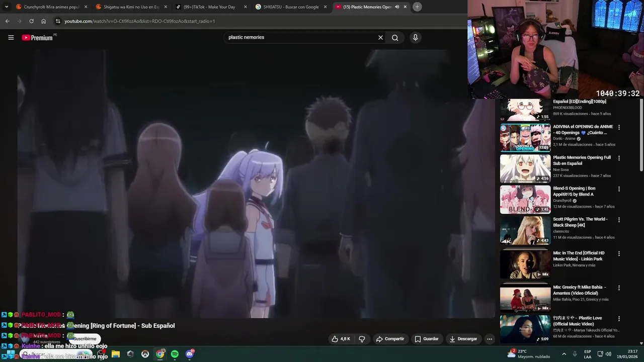Image resolution: width=644 pixels, height=362 pixels.
Task: Play Blend-S Opening thumbnail
Action: point(525,200)
